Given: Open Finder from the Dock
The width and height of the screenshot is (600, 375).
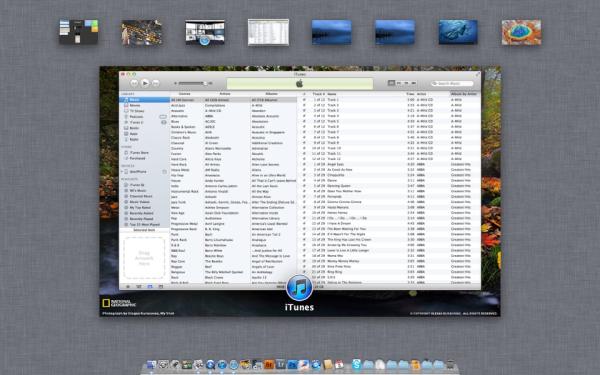Looking at the screenshot, I should tap(152, 364).
